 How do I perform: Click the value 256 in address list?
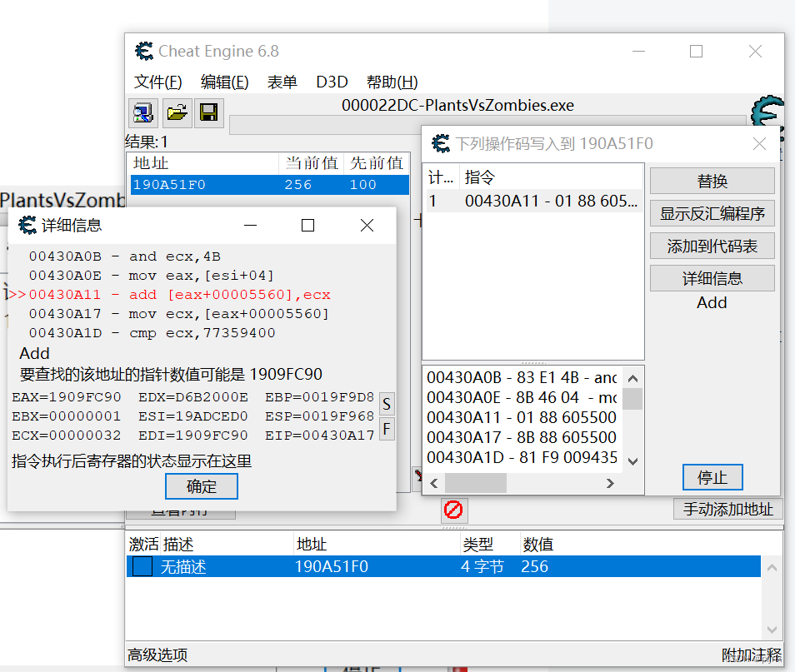(x=534, y=566)
